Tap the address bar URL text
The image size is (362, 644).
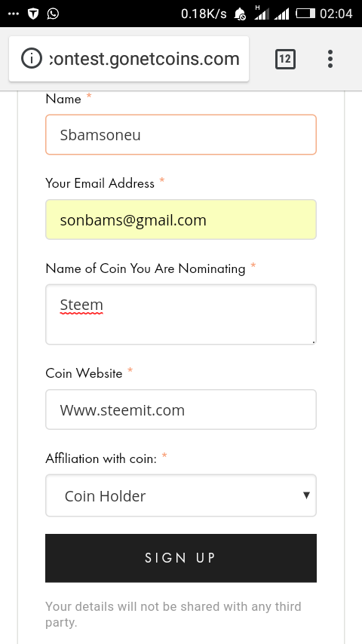click(x=144, y=59)
